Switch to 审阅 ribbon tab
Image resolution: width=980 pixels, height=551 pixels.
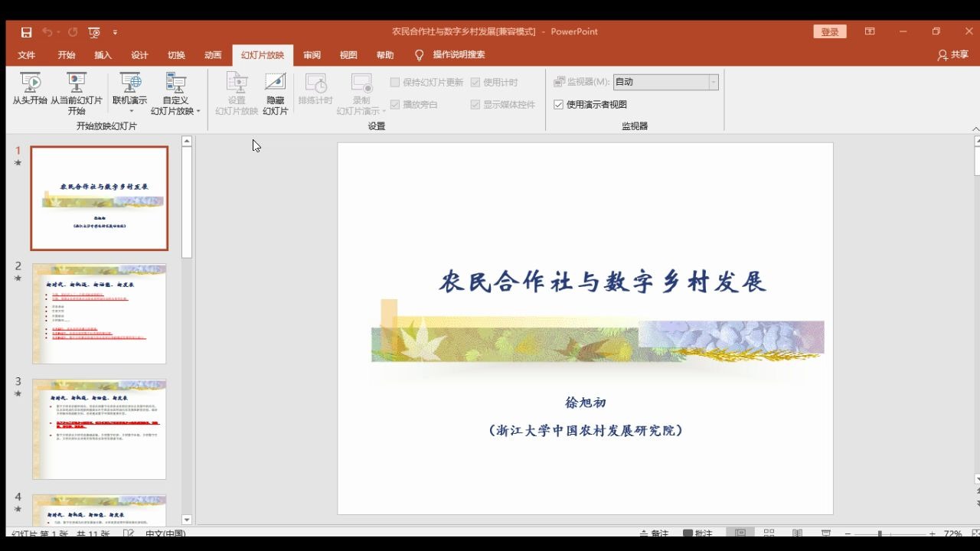312,55
